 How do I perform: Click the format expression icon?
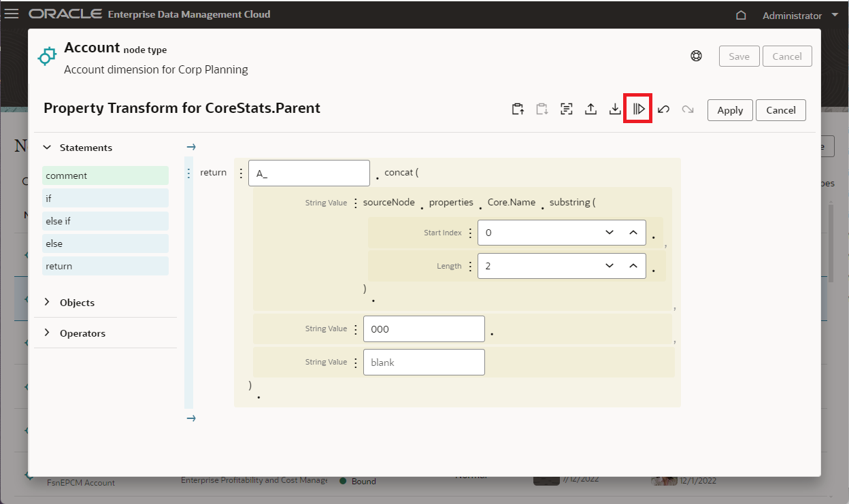(x=566, y=109)
